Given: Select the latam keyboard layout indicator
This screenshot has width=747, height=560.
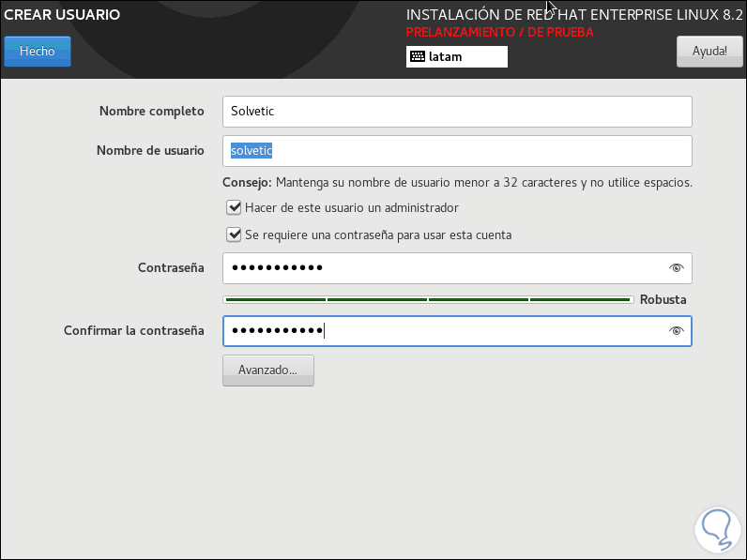Looking at the screenshot, I should tap(456, 56).
